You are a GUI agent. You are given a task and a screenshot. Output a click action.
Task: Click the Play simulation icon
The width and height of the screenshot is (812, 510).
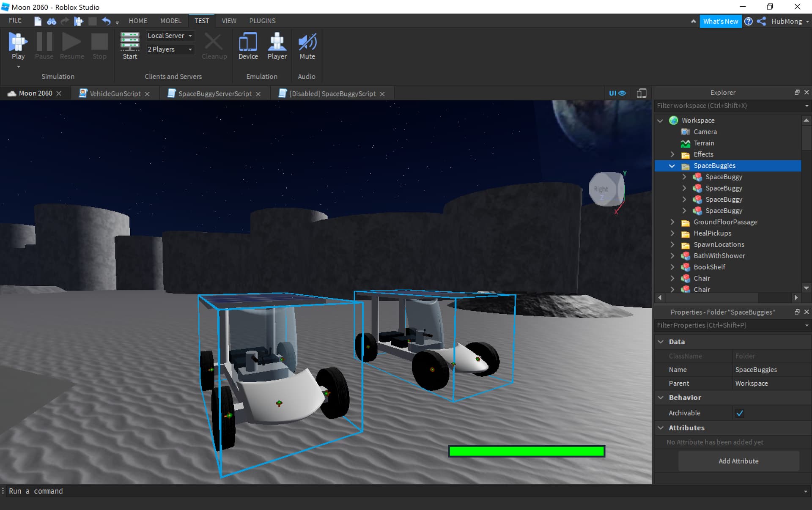18,42
